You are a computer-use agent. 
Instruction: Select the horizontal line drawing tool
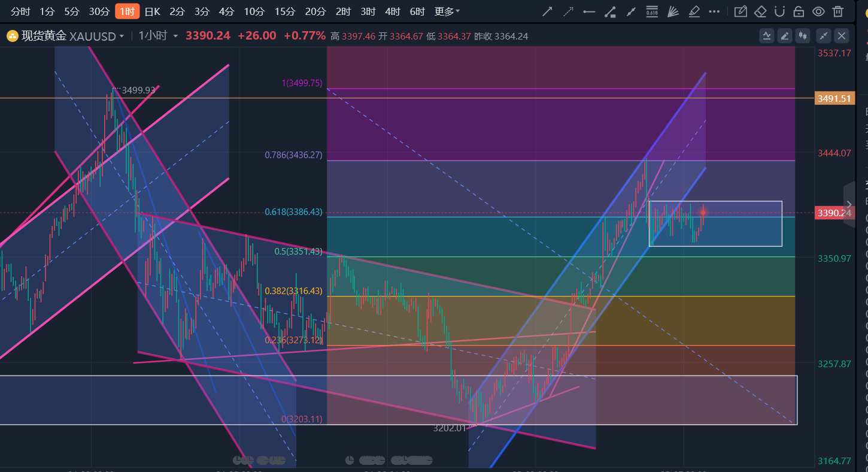[x=589, y=11]
